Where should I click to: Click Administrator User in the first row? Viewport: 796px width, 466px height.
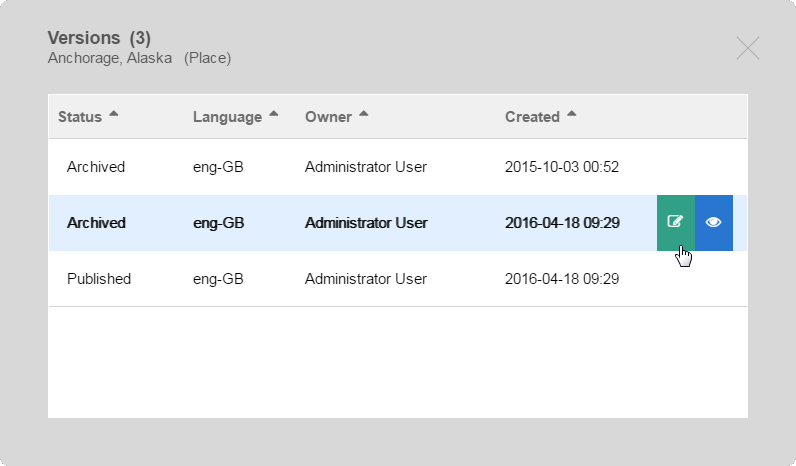pyautogui.click(x=366, y=167)
